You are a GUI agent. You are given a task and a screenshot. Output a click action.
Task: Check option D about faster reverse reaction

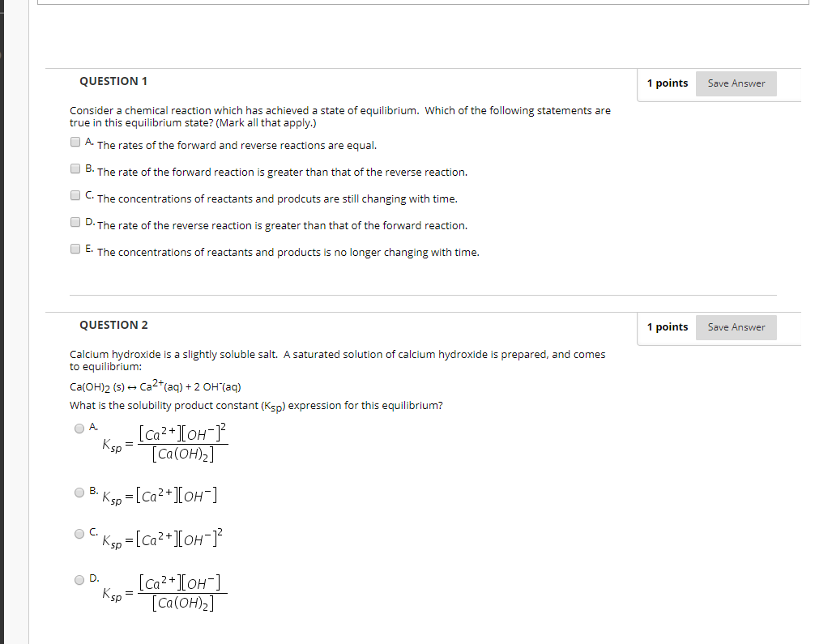coord(75,222)
